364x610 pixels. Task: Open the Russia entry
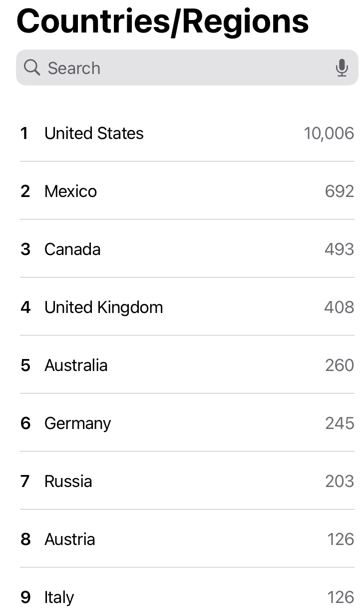pyautogui.click(x=68, y=481)
